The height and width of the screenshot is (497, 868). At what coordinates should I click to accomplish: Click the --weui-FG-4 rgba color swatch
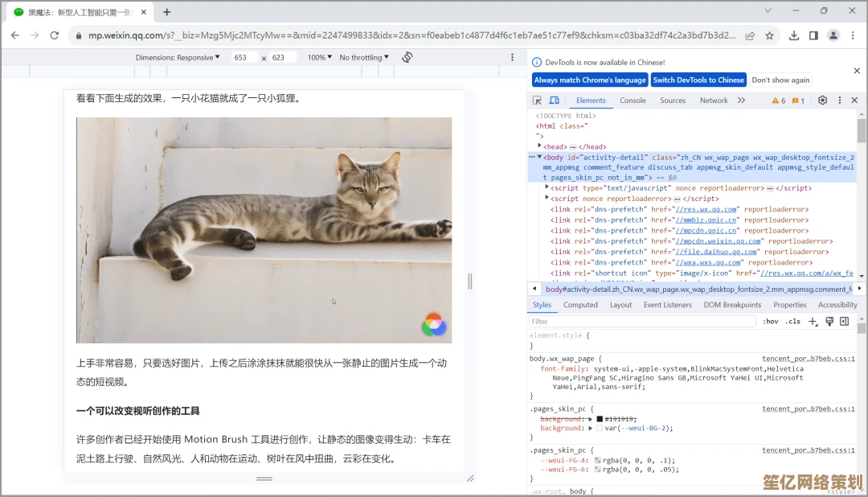coord(597,461)
